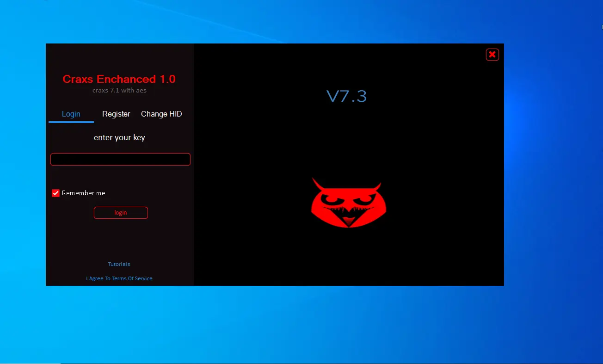Viewport: 603px width, 364px height.
Task: Click the Craxs Enchanced 1.0 title
Action: point(119,79)
